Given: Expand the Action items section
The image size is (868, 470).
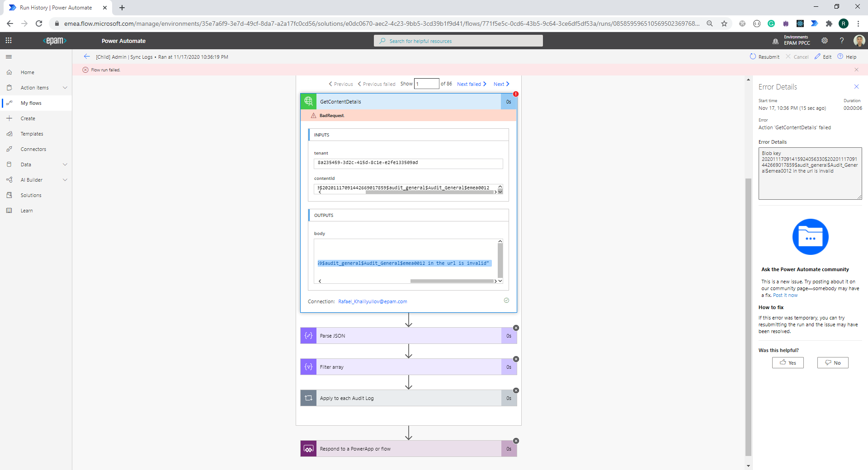Looking at the screenshot, I should pyautogui.click(x=65, y=87).
